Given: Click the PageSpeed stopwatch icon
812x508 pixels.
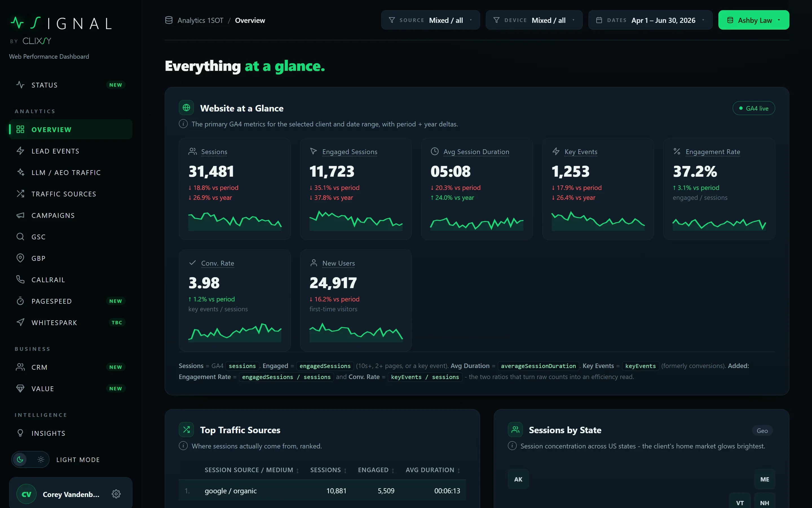Looking at the screenshot, I should (x=20, y=301).
